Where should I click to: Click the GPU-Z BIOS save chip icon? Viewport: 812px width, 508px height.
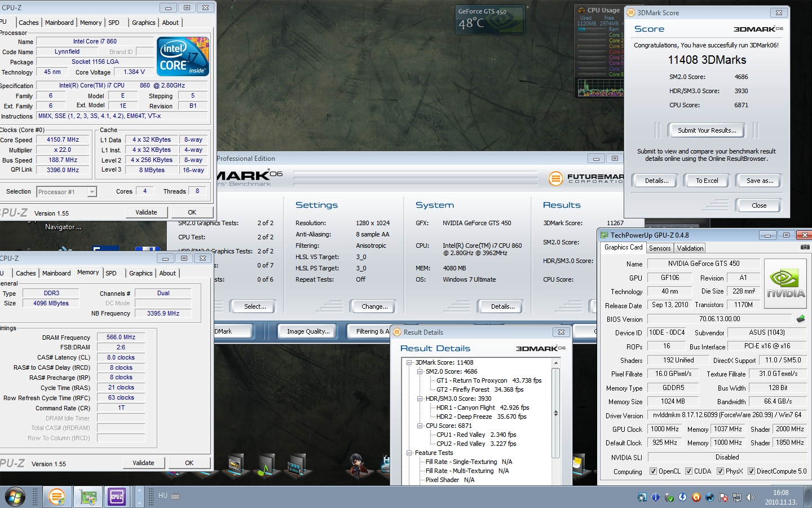801,319
